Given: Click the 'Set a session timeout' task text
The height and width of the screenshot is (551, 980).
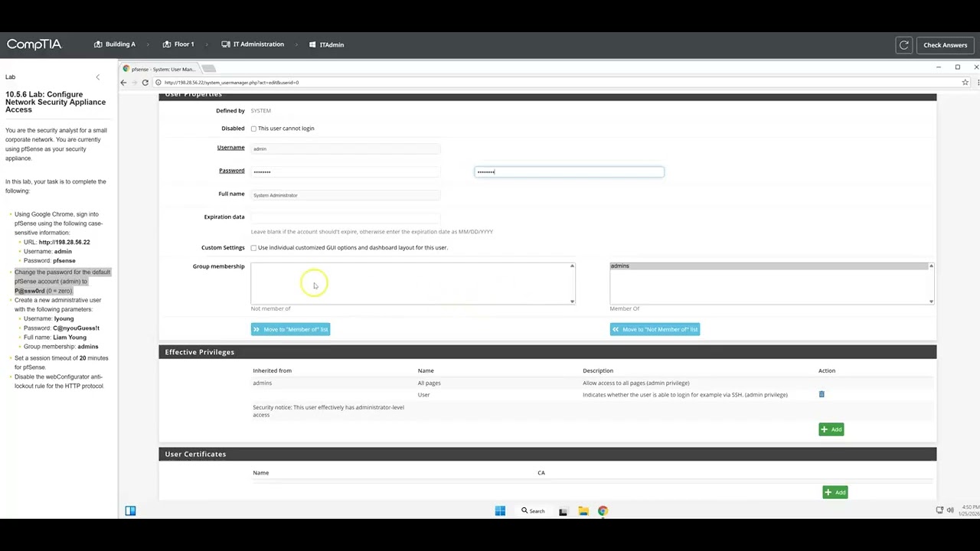Looking at the screenshot, I should (61, 363).
